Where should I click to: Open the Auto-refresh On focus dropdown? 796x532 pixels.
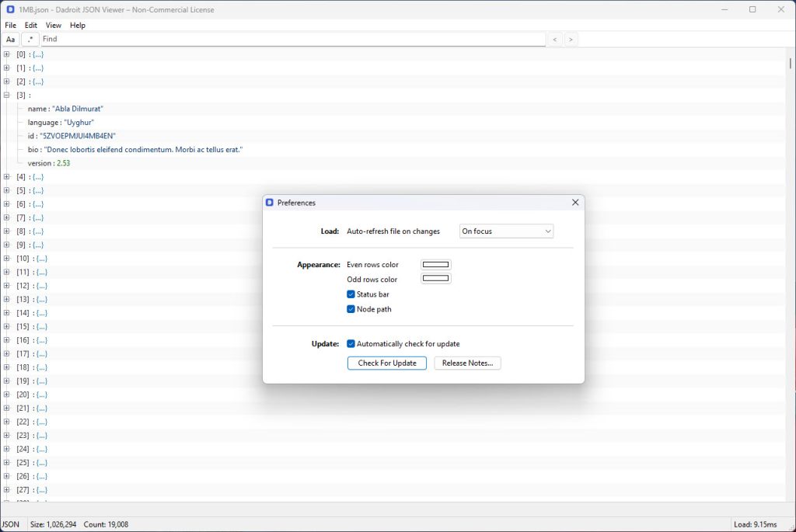tap(506, 231)
